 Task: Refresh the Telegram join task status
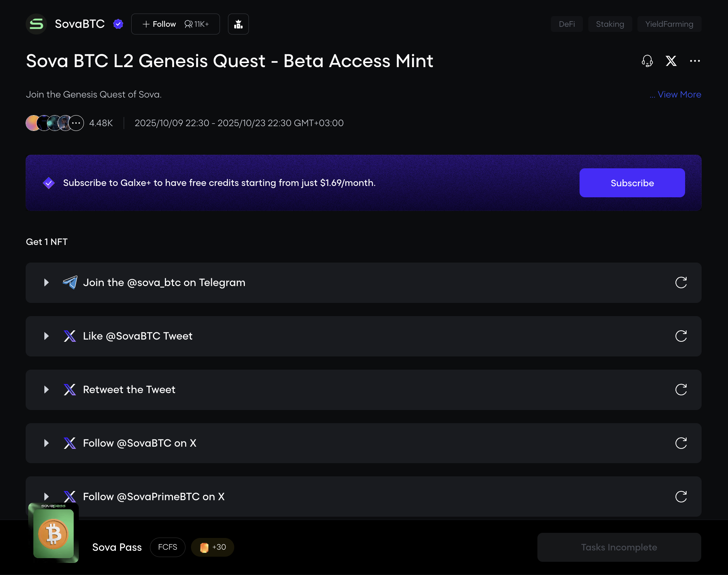(681, 282)
